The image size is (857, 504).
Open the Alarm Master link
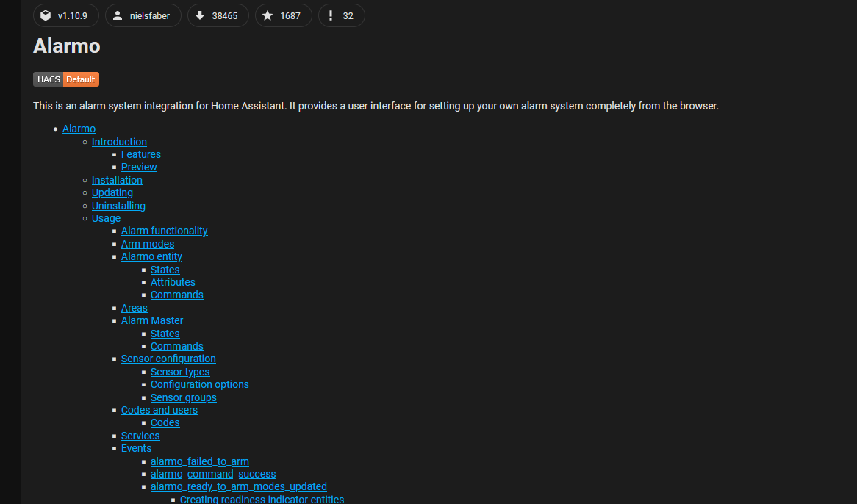(152, 320)
